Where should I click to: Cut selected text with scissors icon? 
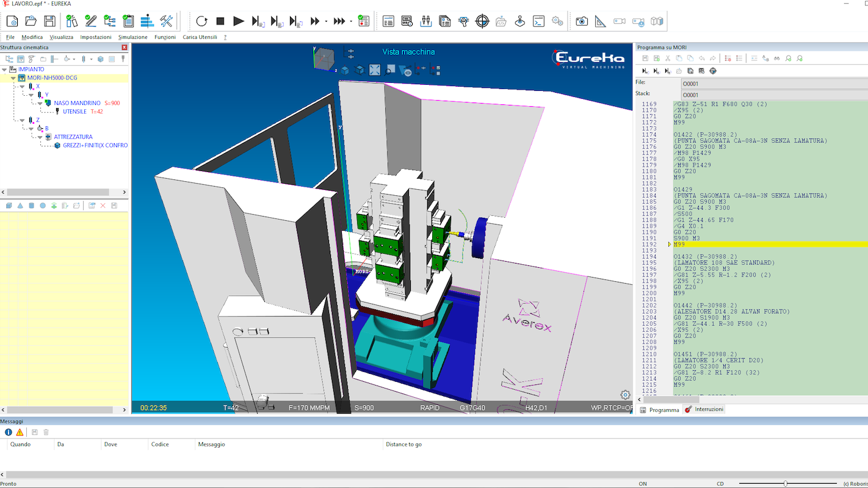tap(668, 59)
